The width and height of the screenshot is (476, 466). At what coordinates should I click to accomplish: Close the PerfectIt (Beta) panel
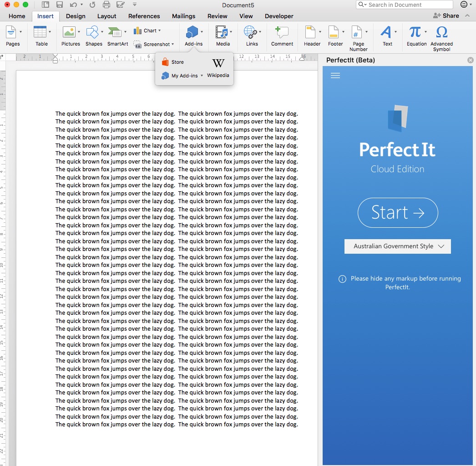(x=470, y=60)
